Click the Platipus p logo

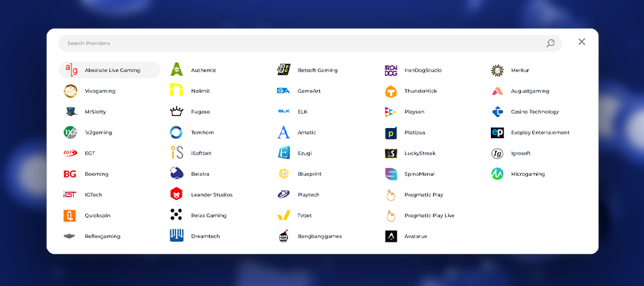tap(391, 133)
